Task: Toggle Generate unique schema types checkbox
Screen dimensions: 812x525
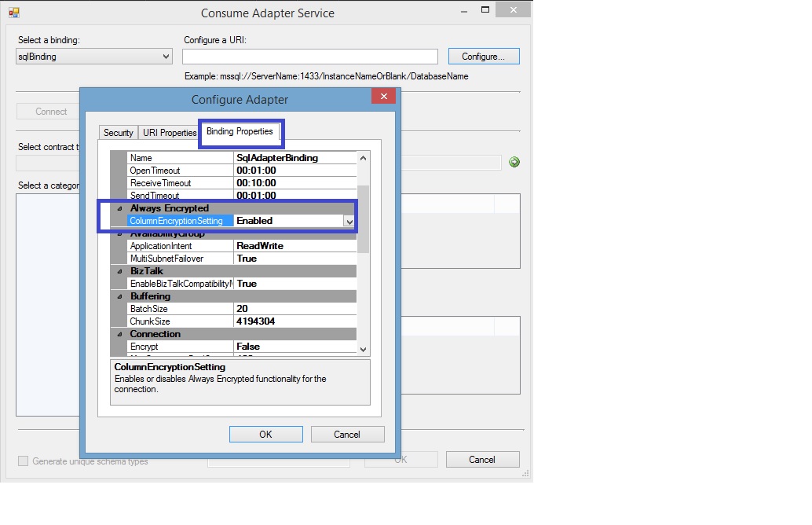Action: point(24,461)
